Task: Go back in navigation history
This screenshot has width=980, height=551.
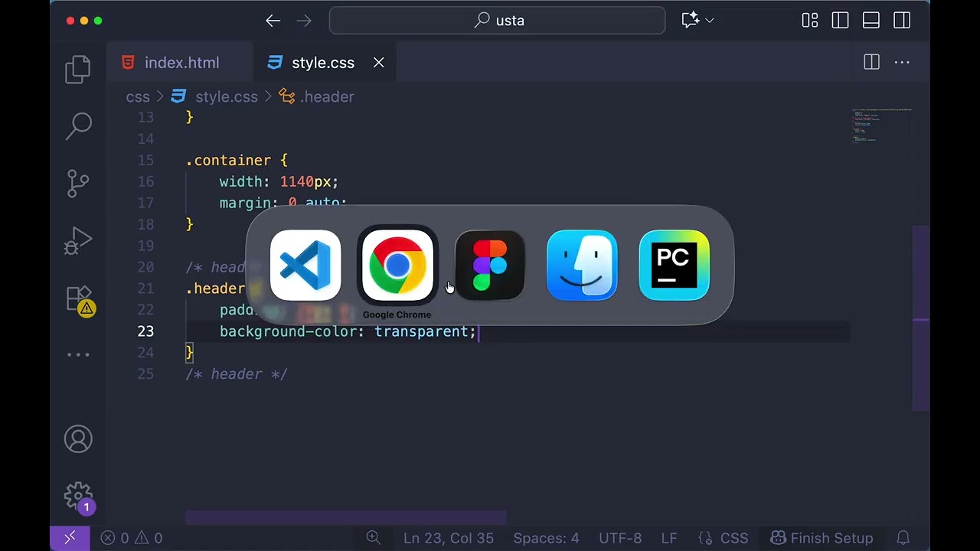Action: click(x=273, y=21)
